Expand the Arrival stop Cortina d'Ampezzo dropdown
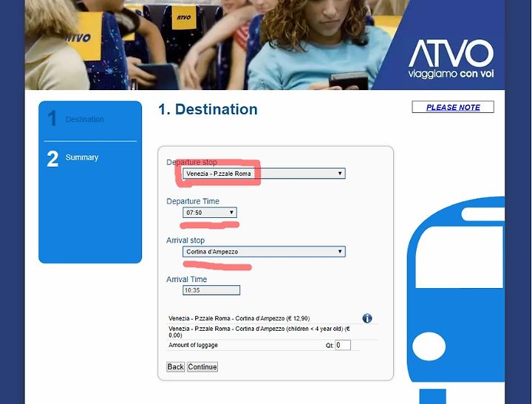 (264, 252)
